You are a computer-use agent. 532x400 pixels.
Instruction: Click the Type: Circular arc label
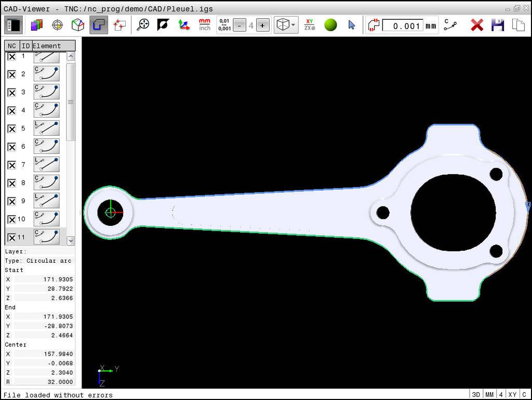pos(38,261)
